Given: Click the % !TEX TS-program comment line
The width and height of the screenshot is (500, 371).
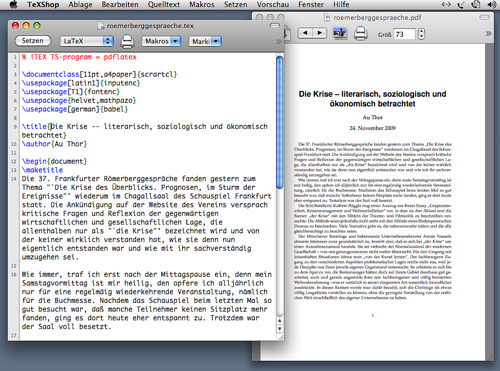Looking at the screenshot, I should [x=79, y=57].
